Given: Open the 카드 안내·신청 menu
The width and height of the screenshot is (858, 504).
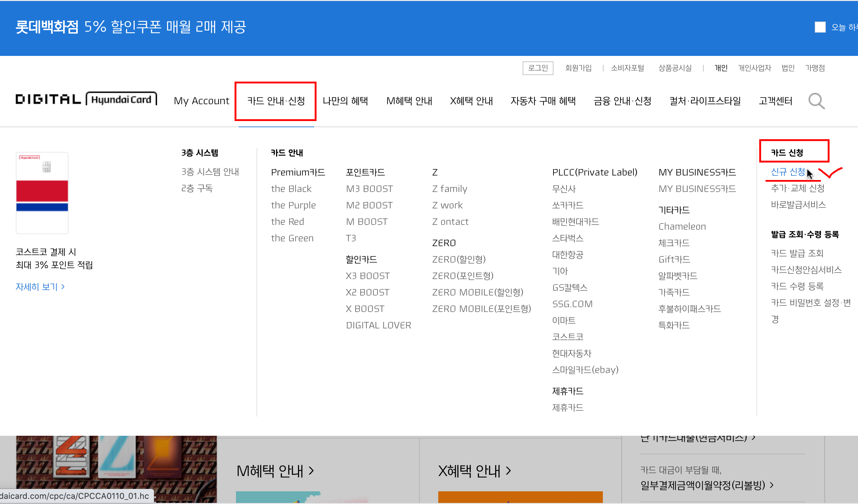Looking at the screenshot, I should click(x=276, y=101).
